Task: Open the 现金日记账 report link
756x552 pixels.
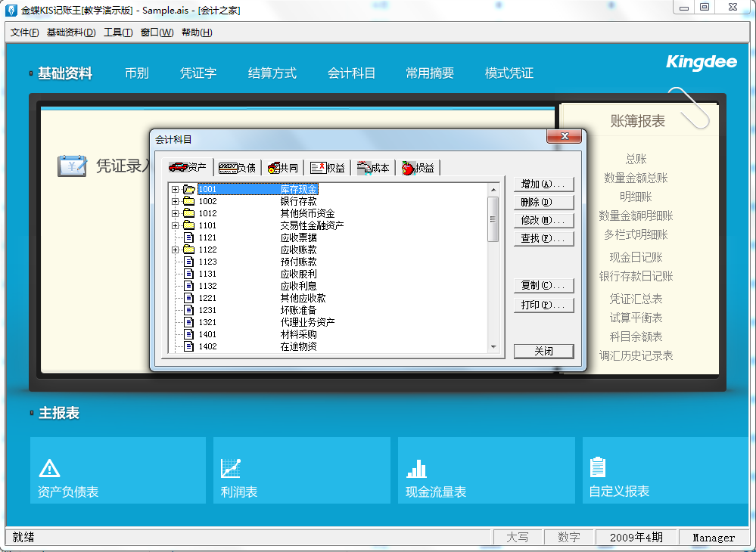Action: tap(636, 257)
